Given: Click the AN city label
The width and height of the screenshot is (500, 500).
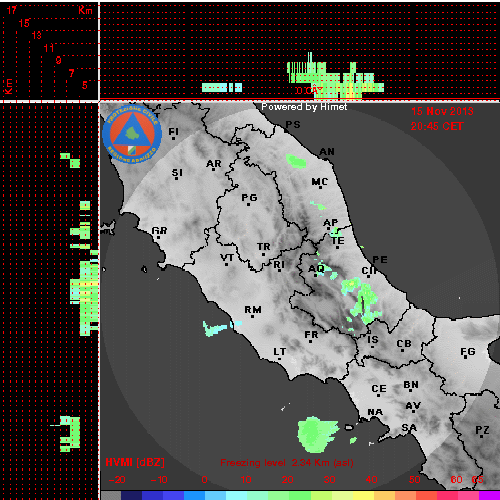Looking at the screenshot, I should click(x=327, y=152).
